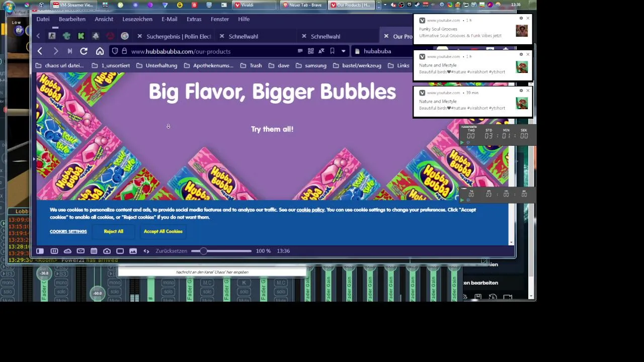
Task: Start the countdown timer with the play icon
Action: pos(462,143)
